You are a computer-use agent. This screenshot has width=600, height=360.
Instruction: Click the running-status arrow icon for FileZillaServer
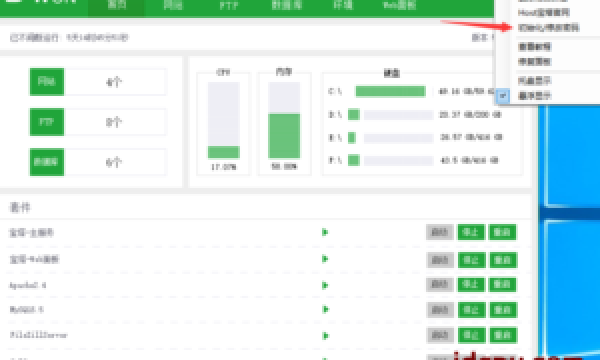tap(325, 336)
